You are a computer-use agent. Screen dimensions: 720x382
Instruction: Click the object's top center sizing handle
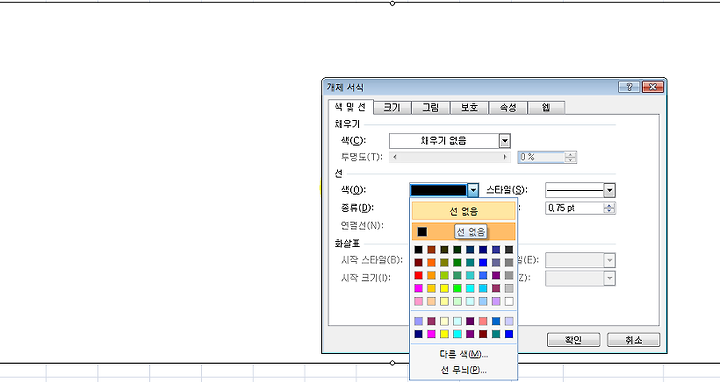(392, 3)
